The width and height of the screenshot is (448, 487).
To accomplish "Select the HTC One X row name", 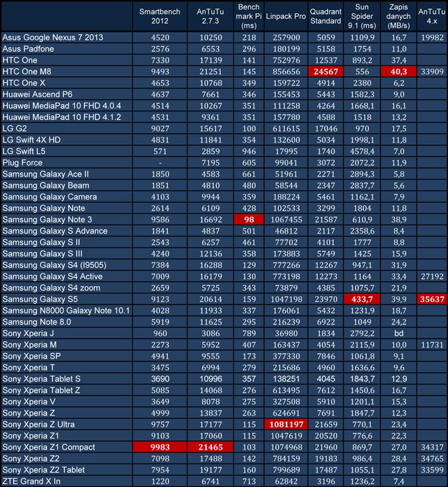I will click(24, 83).
